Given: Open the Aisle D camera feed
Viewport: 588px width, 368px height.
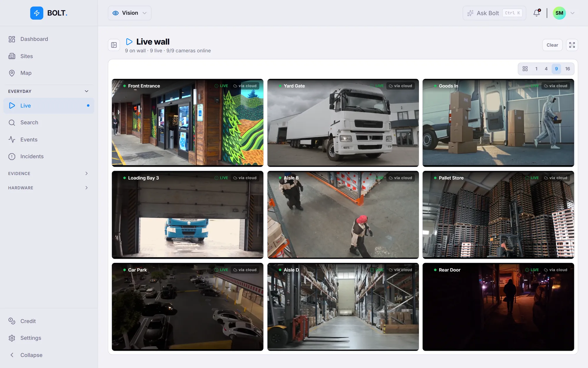Looking at the screenshot, I should click(343, 307).
